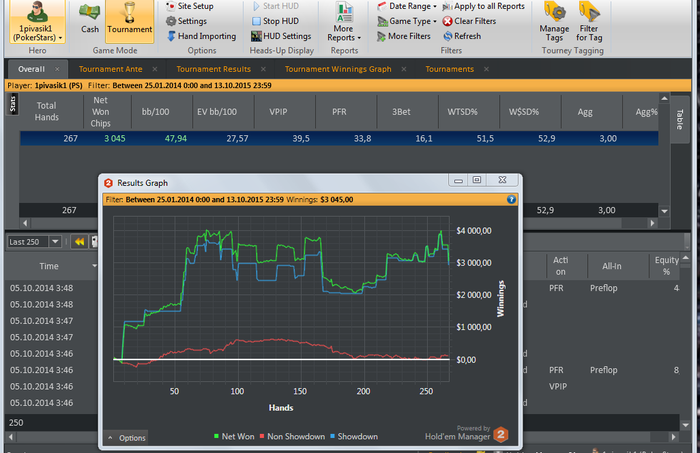The height and width of the screenshot is (453, 700).
Task: Open the Table side panel
Action: tap(679, 120)
